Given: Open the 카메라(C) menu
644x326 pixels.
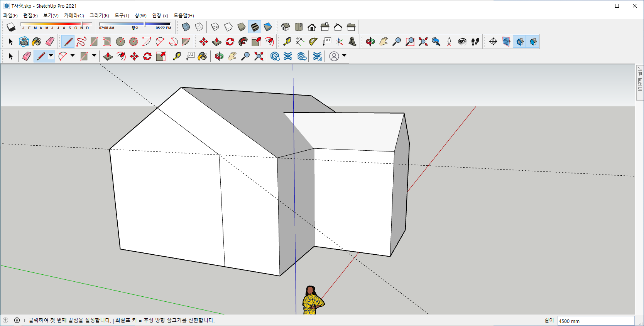Looking at the screenshot, I should (x=74, y=16).
